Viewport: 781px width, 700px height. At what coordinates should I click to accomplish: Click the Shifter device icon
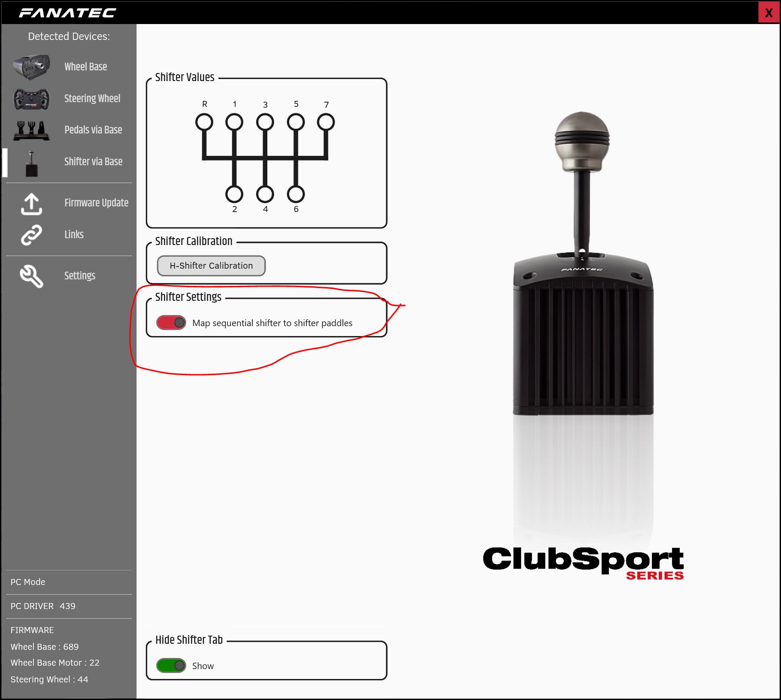point(31,164)
